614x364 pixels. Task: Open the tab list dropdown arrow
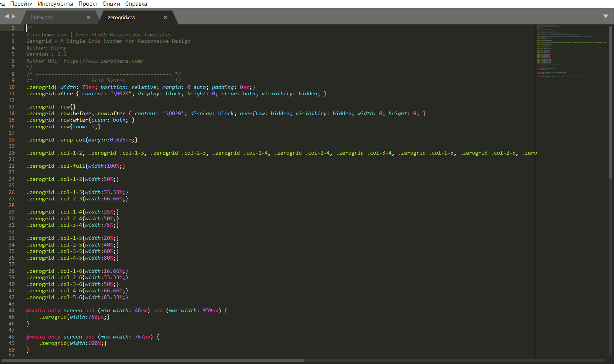coord(605,17)
